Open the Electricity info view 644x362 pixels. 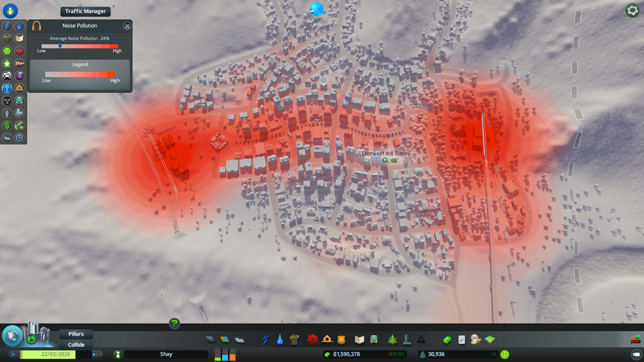tap(7, 26)
